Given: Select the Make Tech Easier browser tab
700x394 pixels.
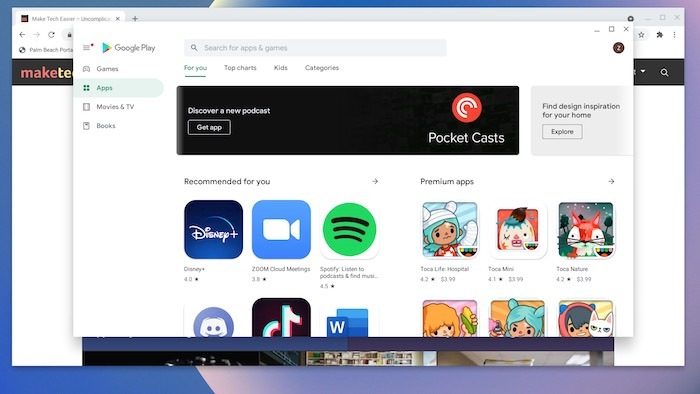Looking at the screenshot, I should click(71, 19).
